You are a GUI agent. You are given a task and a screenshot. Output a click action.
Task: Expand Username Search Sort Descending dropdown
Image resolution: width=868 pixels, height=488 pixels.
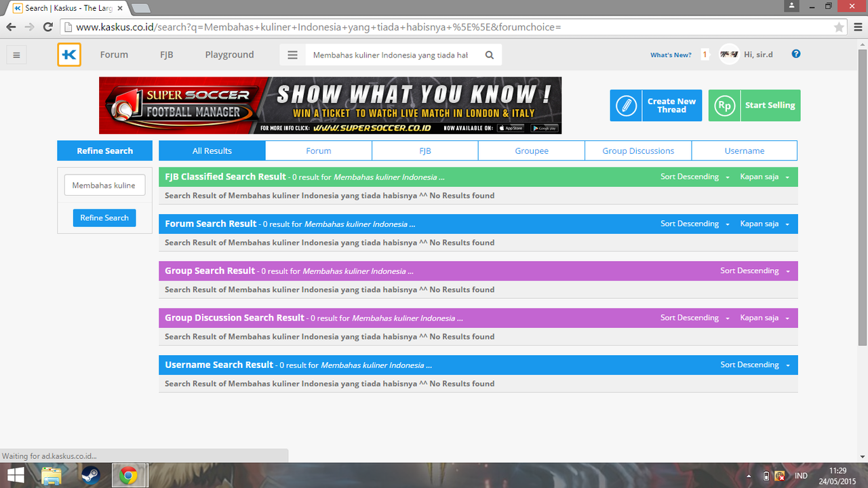[x=755, y=365]
